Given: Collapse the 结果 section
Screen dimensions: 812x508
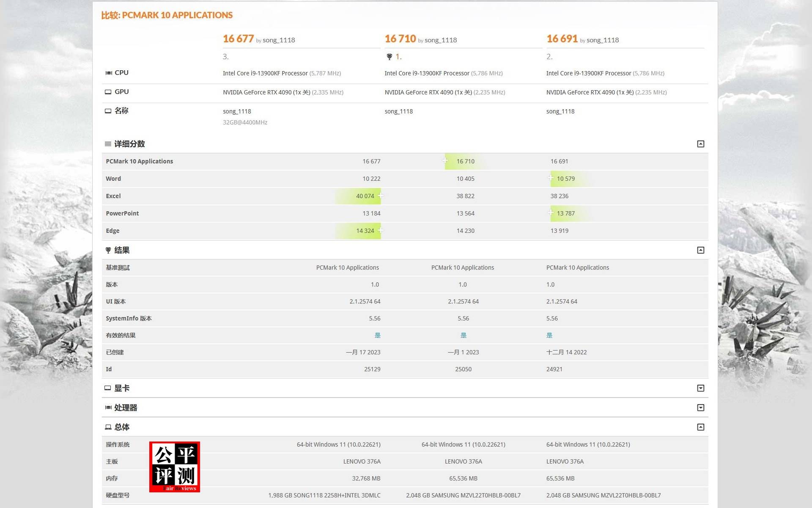Looking at the screenshot, I should tap(700, 250).
